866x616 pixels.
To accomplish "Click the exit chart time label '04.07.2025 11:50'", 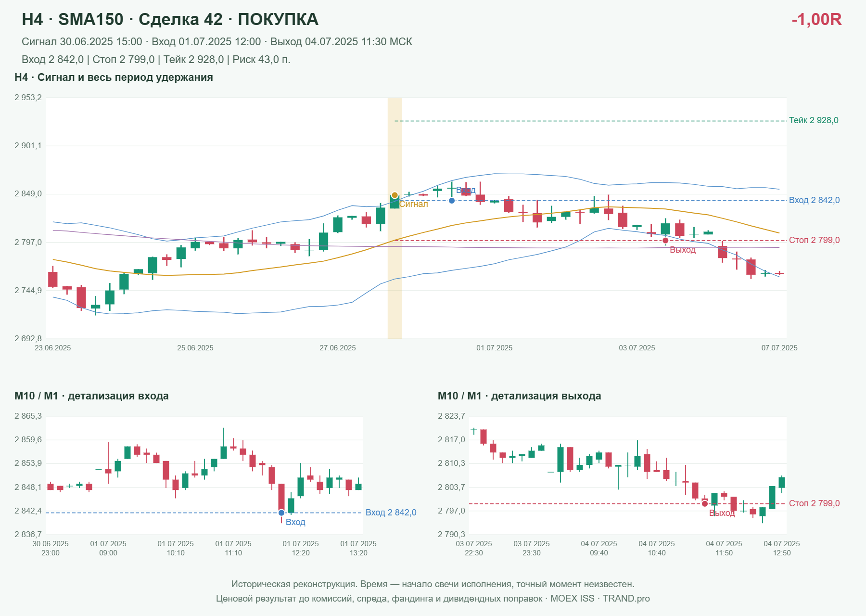I will 724,548.
